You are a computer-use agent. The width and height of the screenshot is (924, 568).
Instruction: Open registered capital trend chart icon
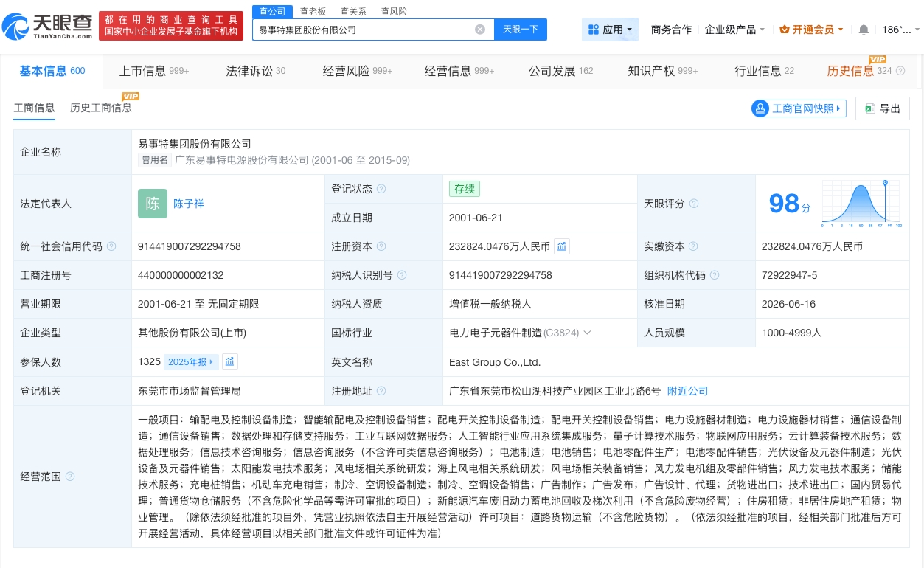(x=562, y=246)
